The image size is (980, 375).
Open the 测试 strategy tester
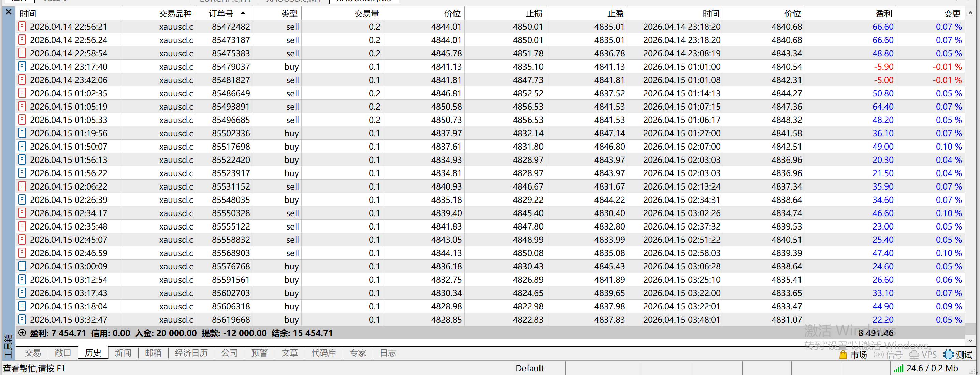[x=958, y=355]
